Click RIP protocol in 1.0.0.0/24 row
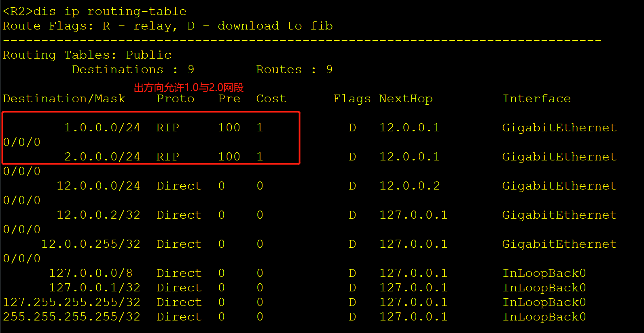Screen dimensions: 644x333 (168, 128)
